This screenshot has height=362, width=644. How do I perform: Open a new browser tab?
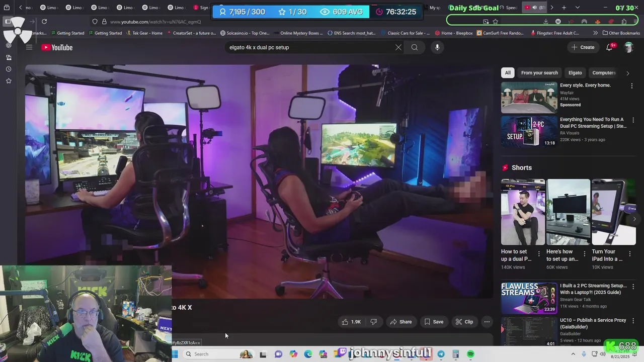pyautogui.click(x=564, y=8)
